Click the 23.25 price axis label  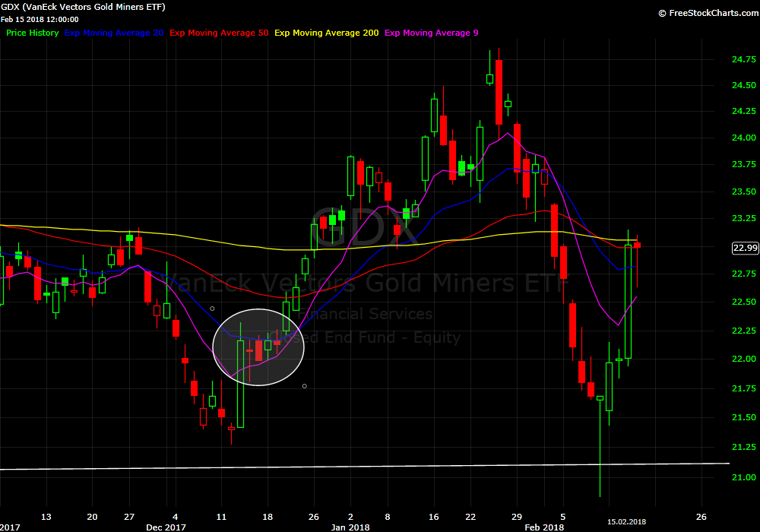coord(743,218)
